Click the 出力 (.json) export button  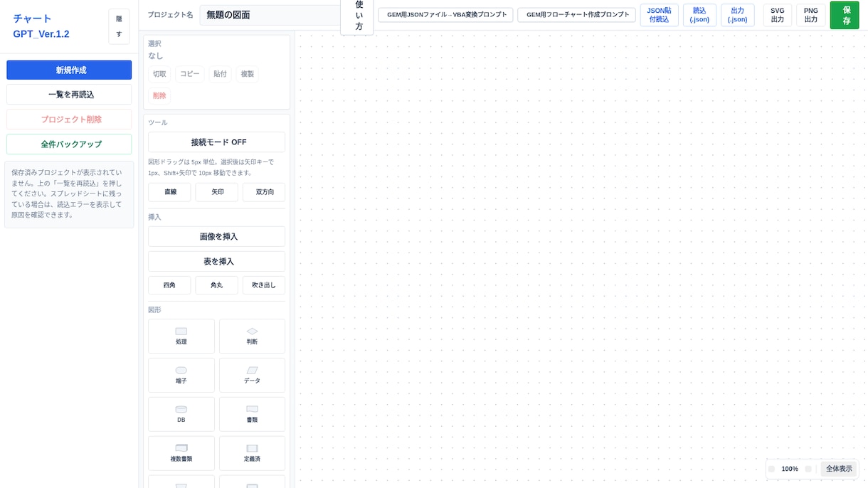pos(737,15)
